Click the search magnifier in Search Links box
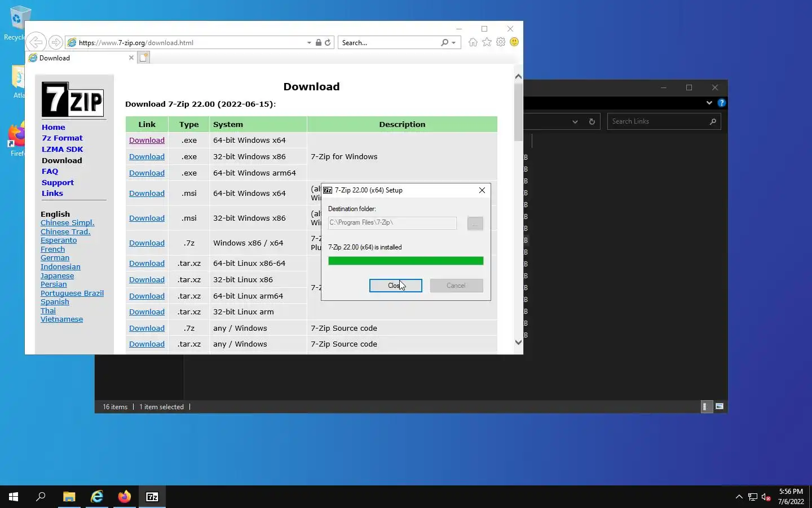The height and width of the screenshot is (508, 812). (713, 121)
